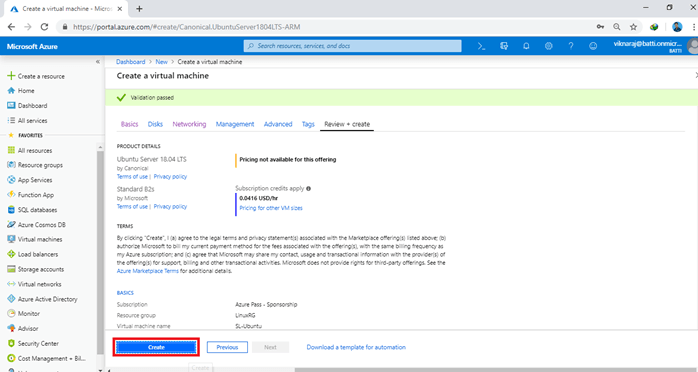The width and height of the screenshot is (698, 372).
Task: Click the Cost Management + Billing icon
Action: point(11,358)
